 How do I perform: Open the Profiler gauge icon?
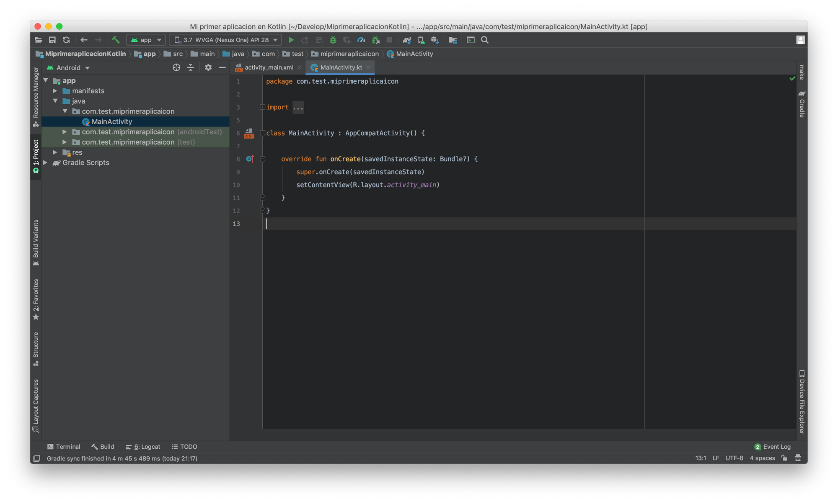[x=361, y=40]
